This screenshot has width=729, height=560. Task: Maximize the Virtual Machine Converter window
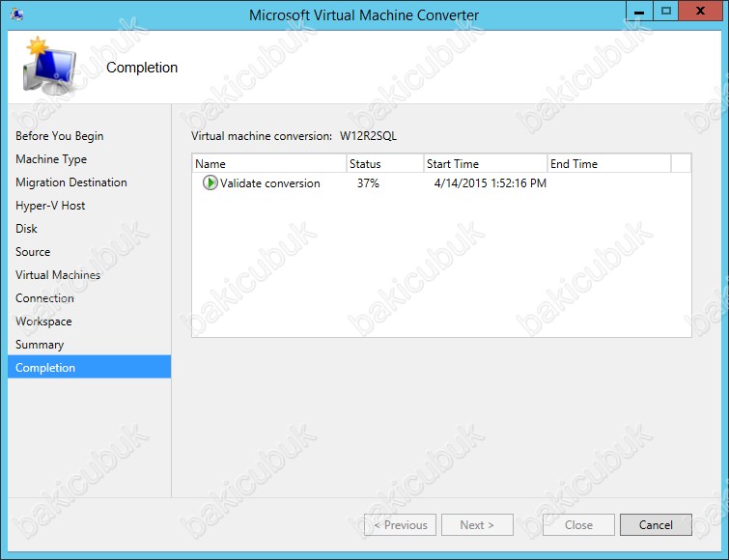(666, 12)
